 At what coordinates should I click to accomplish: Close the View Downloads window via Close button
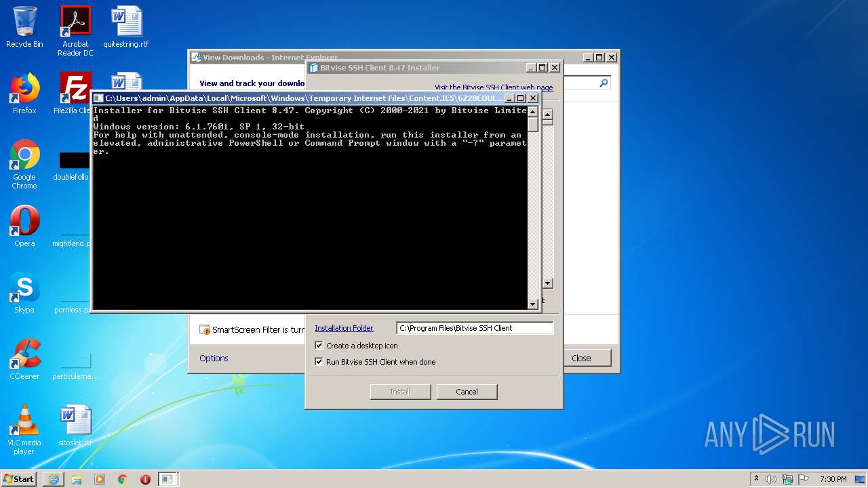581,358
